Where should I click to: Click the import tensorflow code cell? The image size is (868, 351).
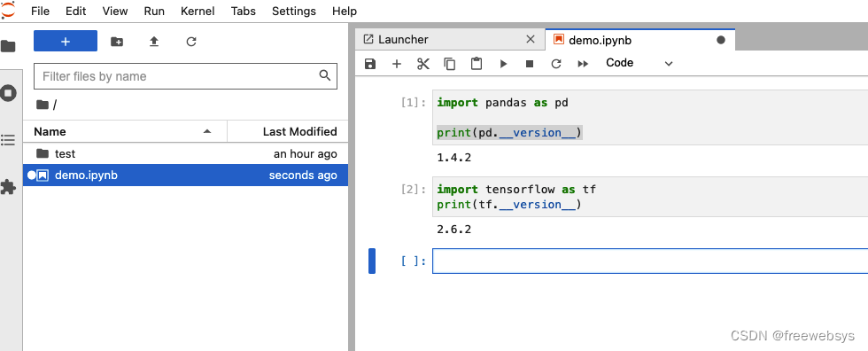coord(650,197)
